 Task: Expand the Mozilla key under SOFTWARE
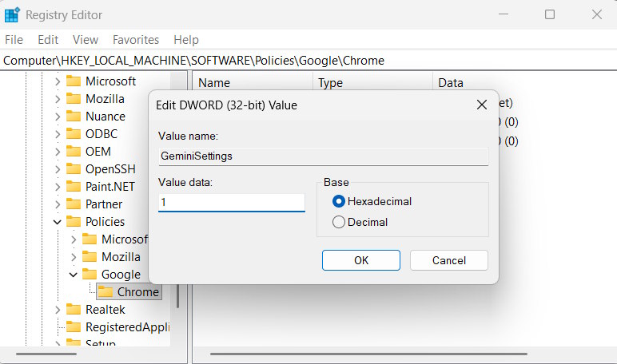tap(58, 99)
